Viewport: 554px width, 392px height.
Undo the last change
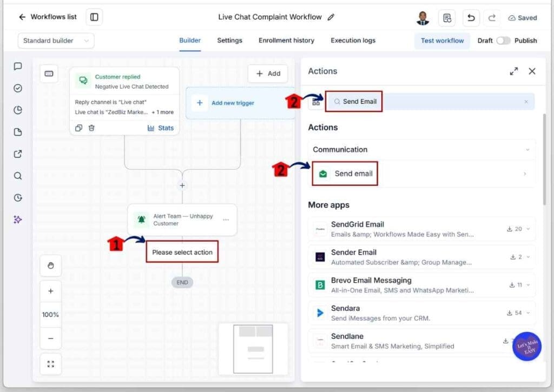tap(471, 18)
